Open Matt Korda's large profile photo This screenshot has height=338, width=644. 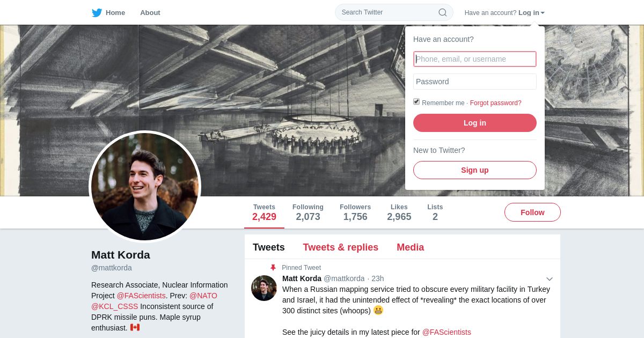point(145,187)
